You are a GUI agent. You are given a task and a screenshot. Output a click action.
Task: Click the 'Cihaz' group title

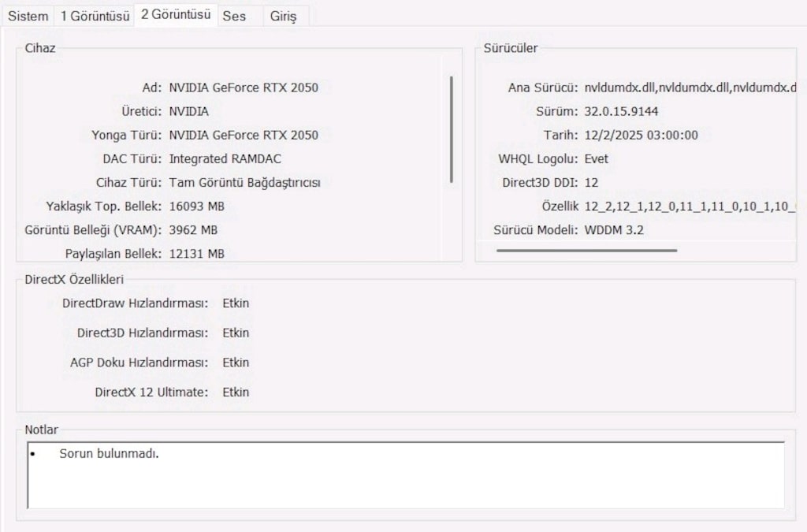[40, 48]
